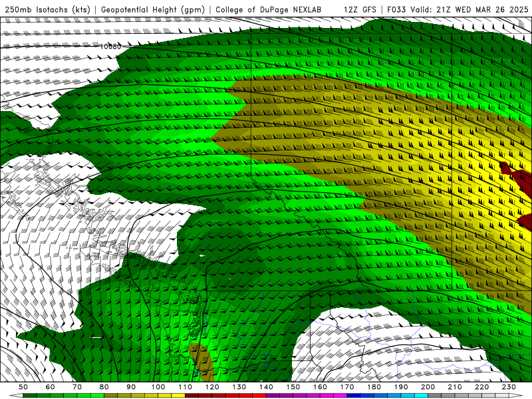532x399 pixels.
Task: Click the '80' value on the color scale
Action: pos(104,387)
